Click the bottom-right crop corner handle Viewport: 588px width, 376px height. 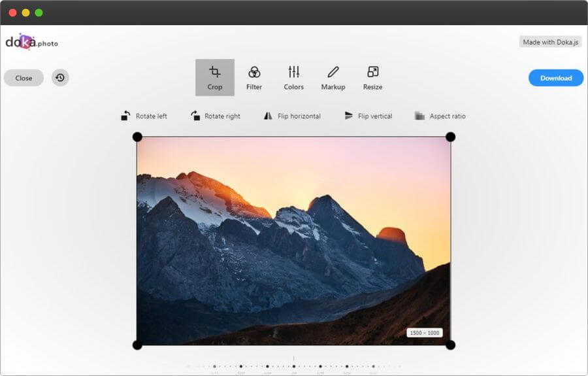pos(450,345)
